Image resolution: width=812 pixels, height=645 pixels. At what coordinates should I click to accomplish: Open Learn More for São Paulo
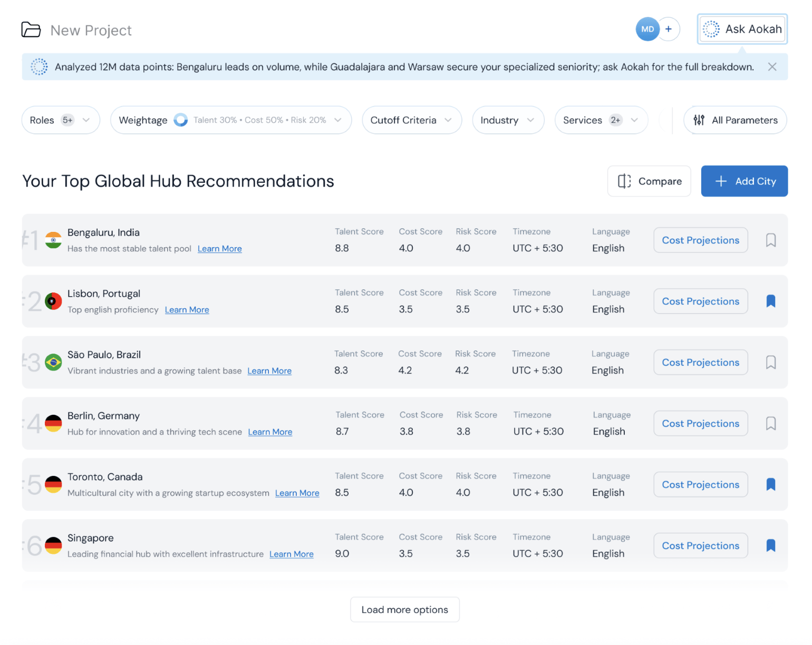pyautogui.click(x=269, y=371)
